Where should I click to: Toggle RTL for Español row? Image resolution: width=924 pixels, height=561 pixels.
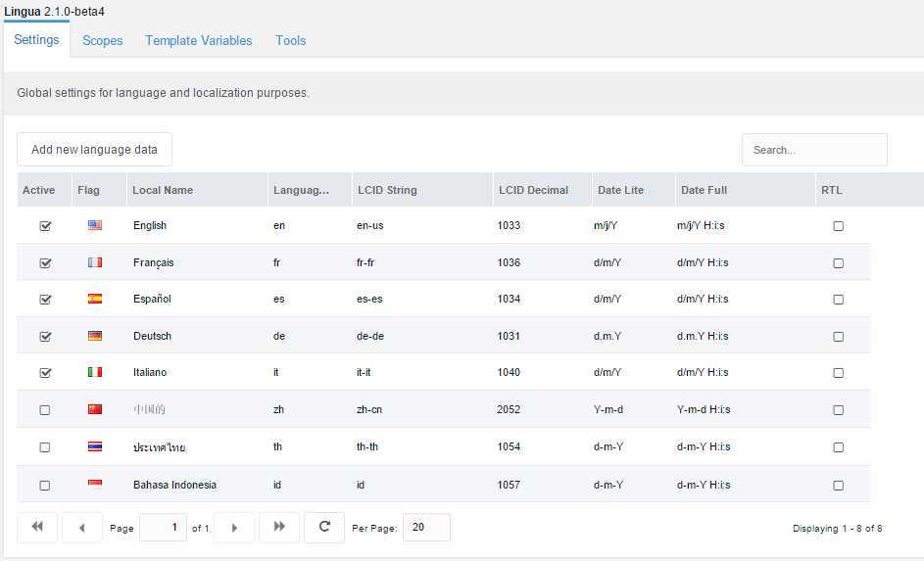838,300
